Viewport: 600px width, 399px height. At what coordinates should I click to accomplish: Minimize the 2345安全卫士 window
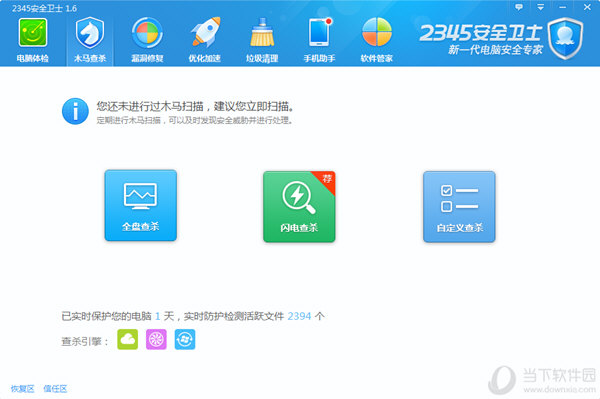point(562,7)
